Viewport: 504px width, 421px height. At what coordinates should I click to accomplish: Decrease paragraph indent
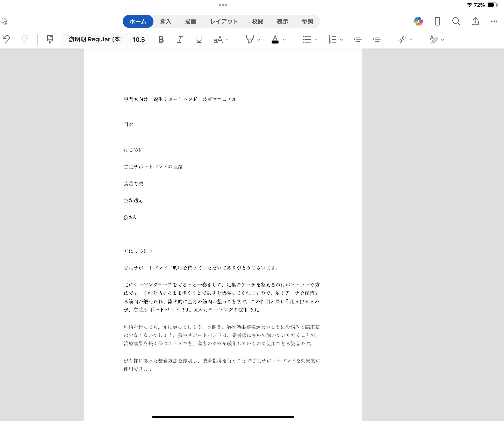coord(358,39)
